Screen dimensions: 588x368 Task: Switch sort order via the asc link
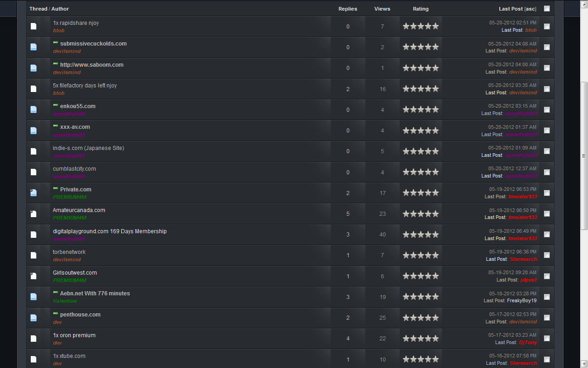tap(531, 9)
